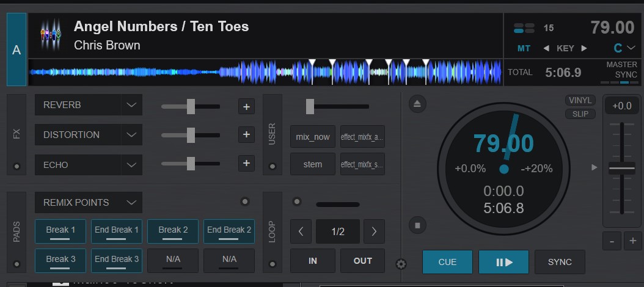Screen dimensions: 644x287
Task: Toggle MT master tempo
Action: coord(524,48)
